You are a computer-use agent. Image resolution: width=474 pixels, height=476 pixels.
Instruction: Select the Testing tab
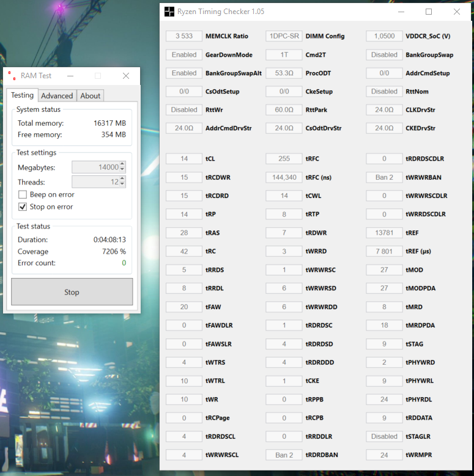(22, 95)
